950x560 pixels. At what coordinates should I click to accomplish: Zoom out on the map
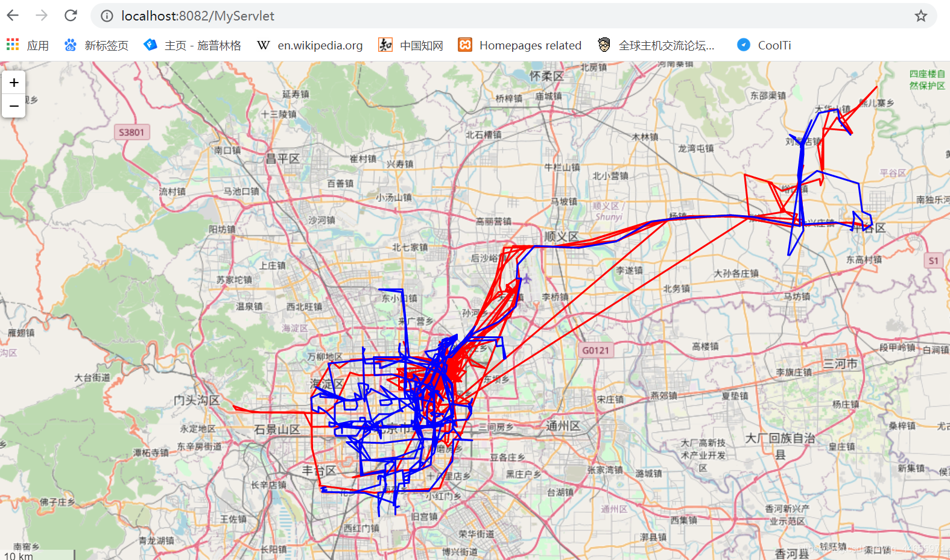(x=14, y=106)
